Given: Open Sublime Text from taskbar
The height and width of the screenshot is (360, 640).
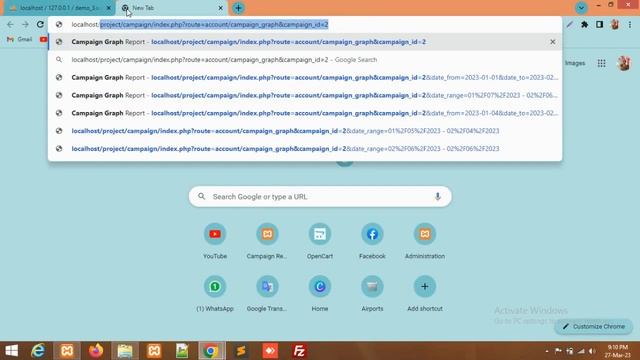Looking at the screenshot, I should (x=241, y=351).
